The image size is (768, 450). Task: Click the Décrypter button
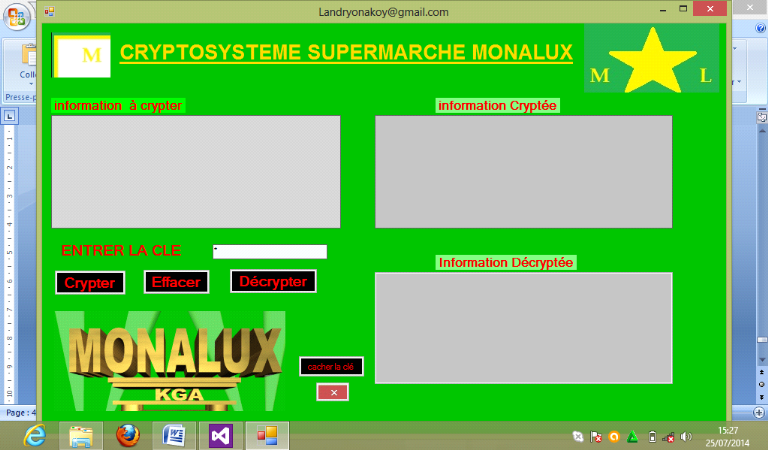tap(273, 281)
